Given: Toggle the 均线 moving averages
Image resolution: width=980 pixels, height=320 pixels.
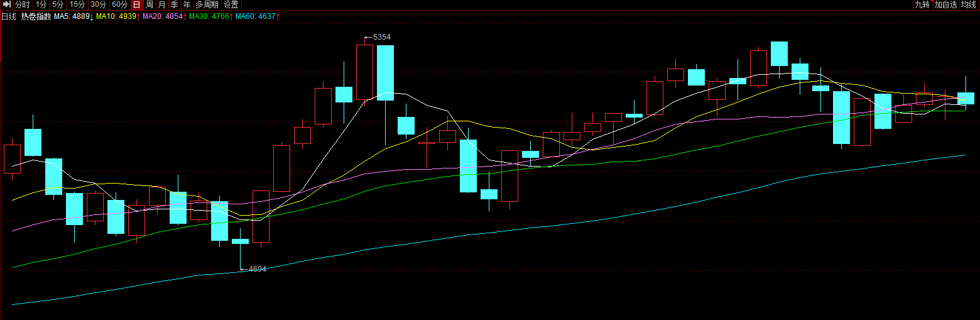Looking at the screenshot, I should 969,4.
